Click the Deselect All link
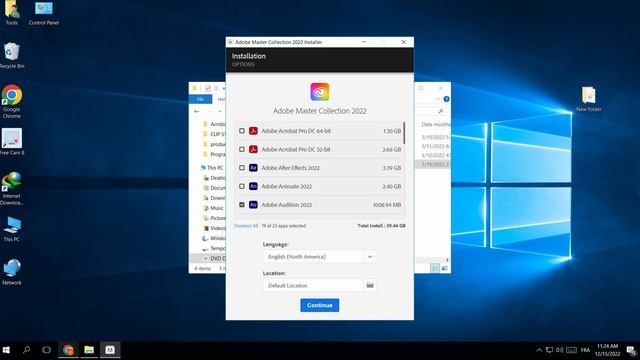Viewport: 640px width, 360px height. click(x=246, y=226)
